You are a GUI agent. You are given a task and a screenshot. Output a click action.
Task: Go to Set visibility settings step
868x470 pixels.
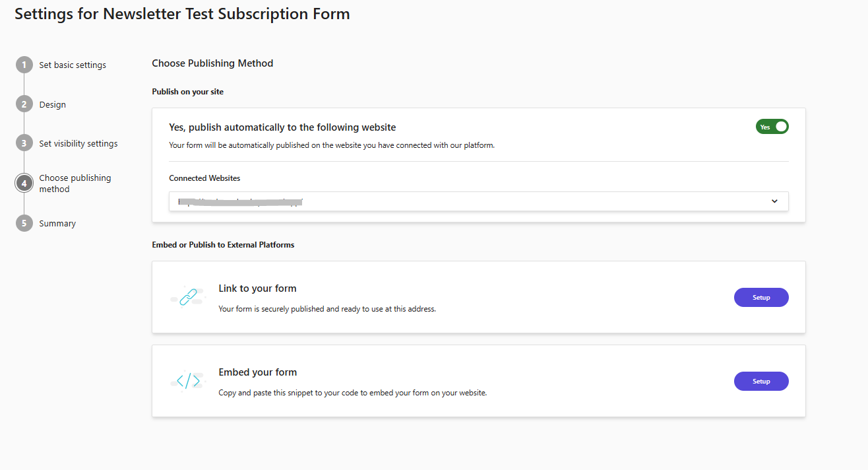[78, 143]
